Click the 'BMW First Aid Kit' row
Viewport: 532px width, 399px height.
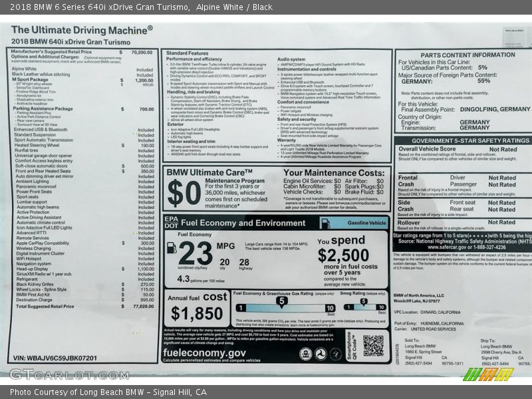click(x=85, y=295)
